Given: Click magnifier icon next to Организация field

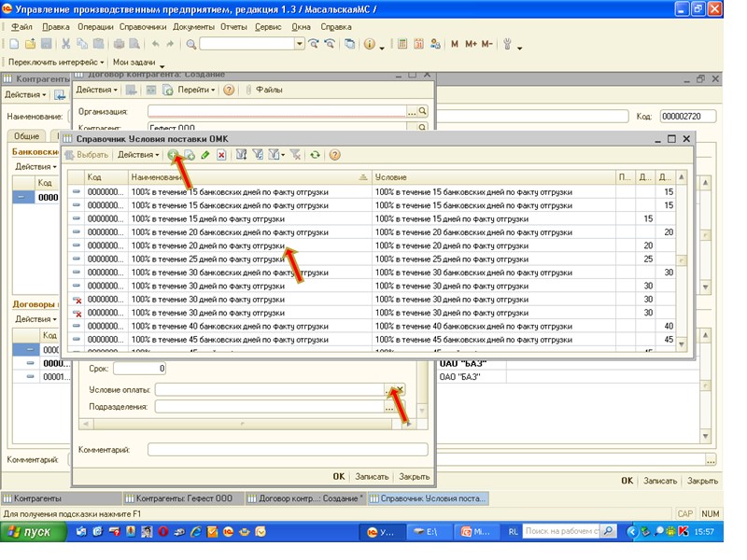Looking at the screenshot, I should coord(422,111).
